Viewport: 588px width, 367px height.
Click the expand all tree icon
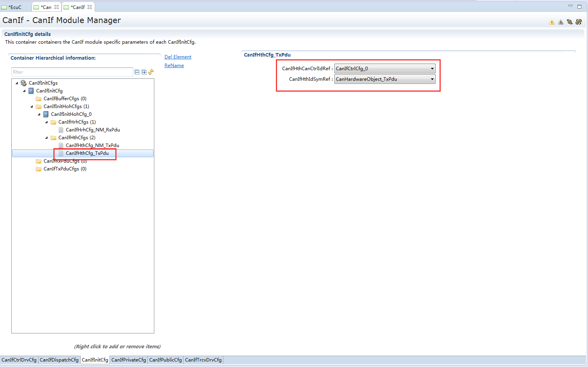[x=144, y=72]
